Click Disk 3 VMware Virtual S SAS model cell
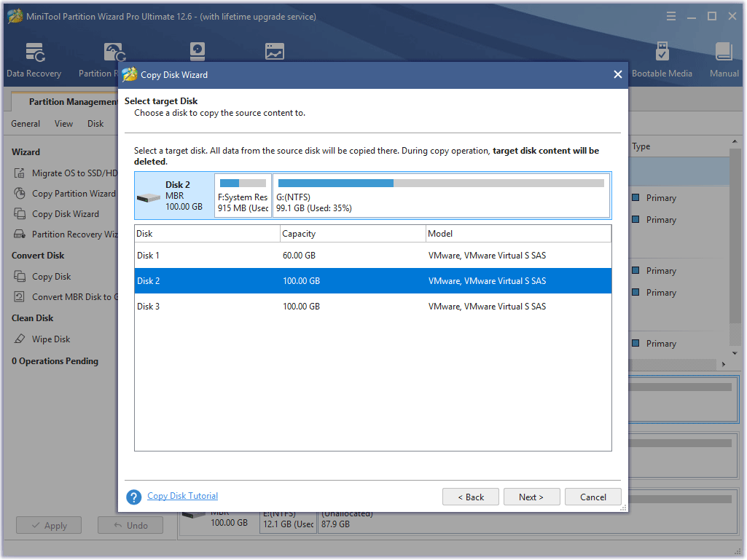 point(487,307)
